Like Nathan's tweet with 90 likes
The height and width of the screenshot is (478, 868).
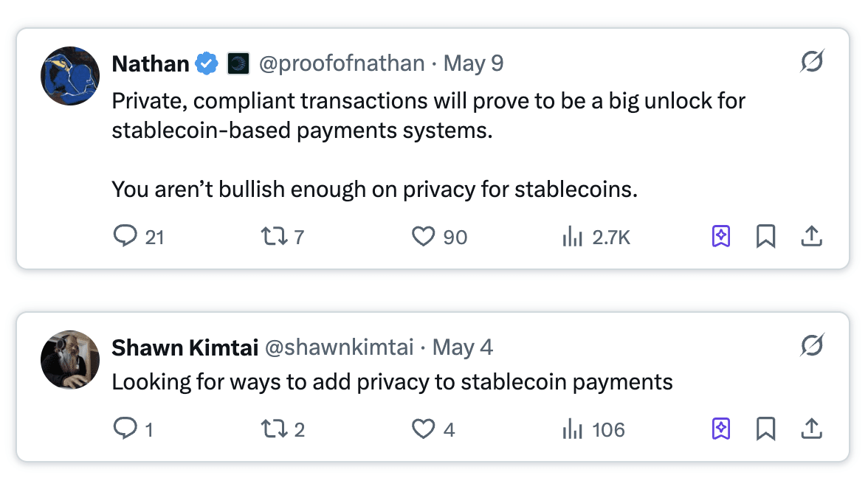(423, 236)
